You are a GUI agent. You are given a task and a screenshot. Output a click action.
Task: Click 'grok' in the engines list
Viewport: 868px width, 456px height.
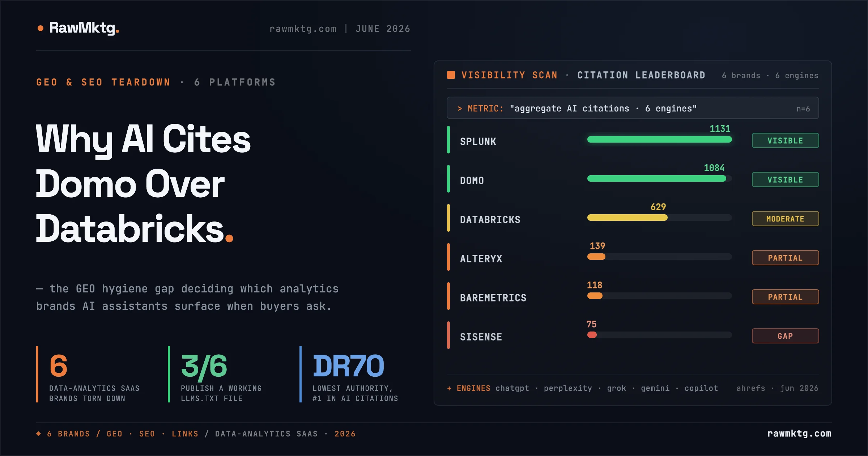[616, 388]
